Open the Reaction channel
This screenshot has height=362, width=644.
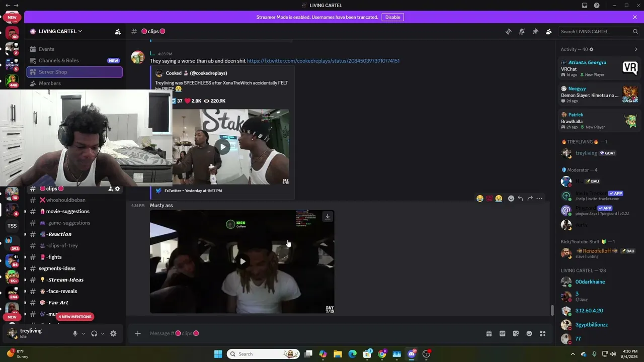pos(74,234)
